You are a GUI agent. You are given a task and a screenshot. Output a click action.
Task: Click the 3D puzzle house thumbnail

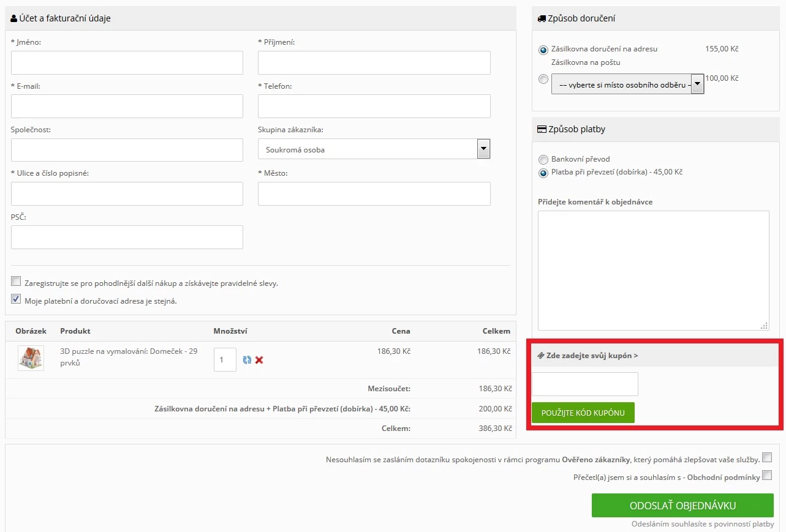31,358
